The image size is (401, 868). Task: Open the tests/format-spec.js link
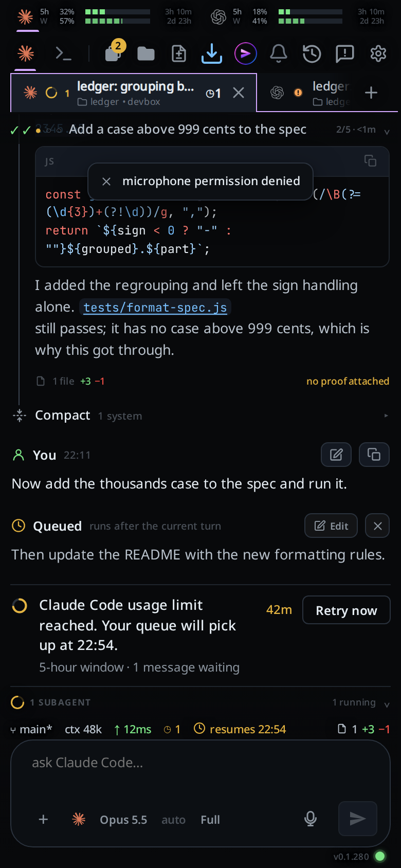155,308
